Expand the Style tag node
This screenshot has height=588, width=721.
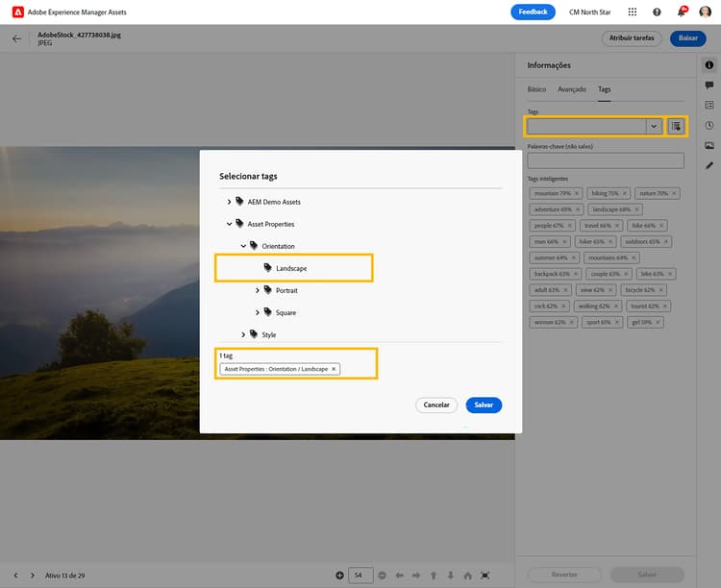pos(243,334)
